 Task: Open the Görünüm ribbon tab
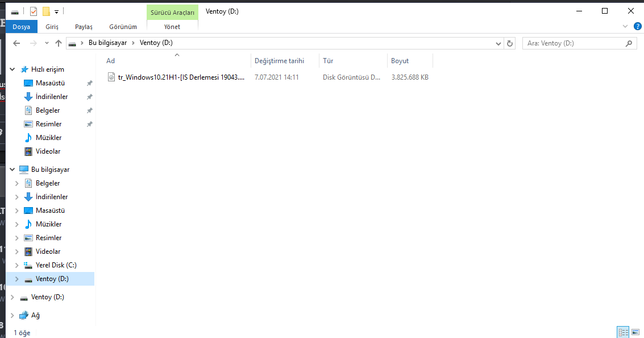click(123, 27)
